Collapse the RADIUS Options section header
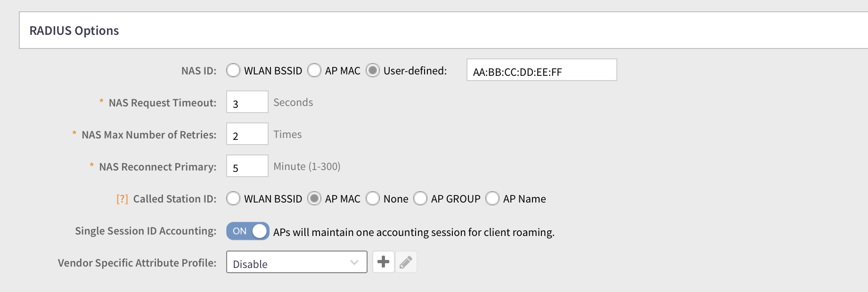The height and width of the screenshot is (292, 868). coord(74,31)
